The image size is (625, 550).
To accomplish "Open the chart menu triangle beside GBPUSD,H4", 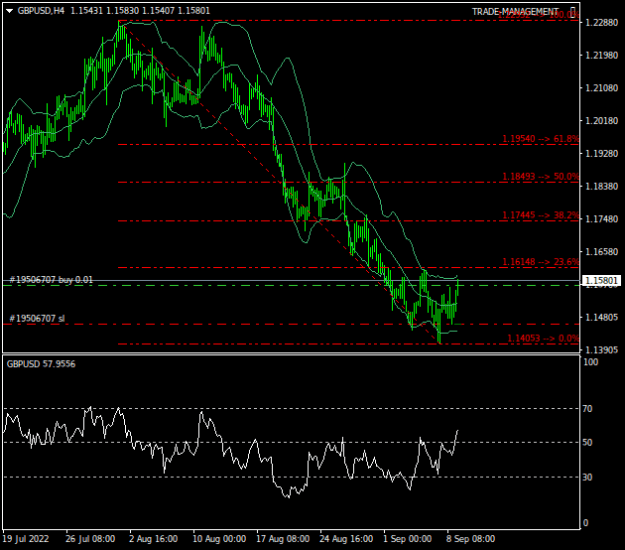I will 10,11.
